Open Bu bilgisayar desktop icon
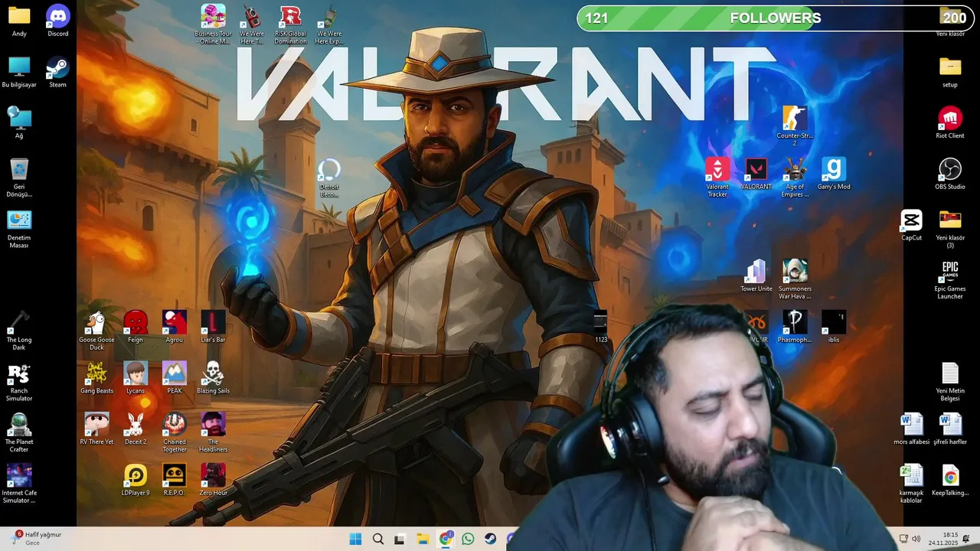This screenshot has height=551, width=980. coord(19,72)
